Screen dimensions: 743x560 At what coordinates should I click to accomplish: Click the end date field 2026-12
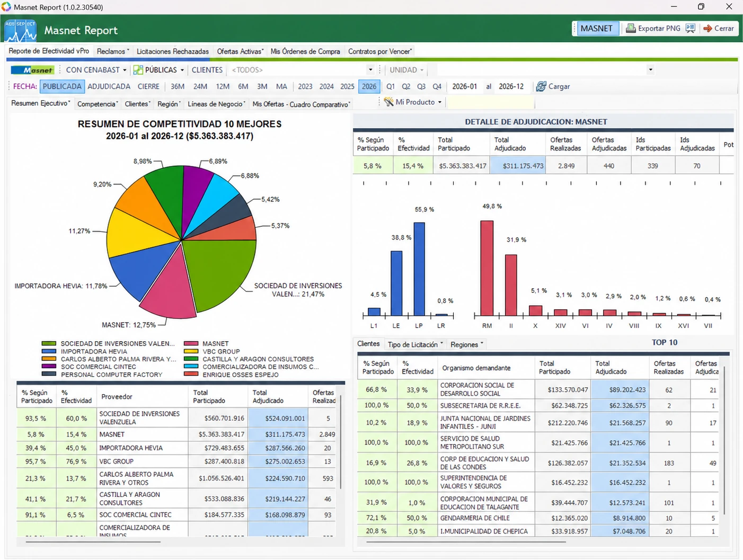coord(511,86)
